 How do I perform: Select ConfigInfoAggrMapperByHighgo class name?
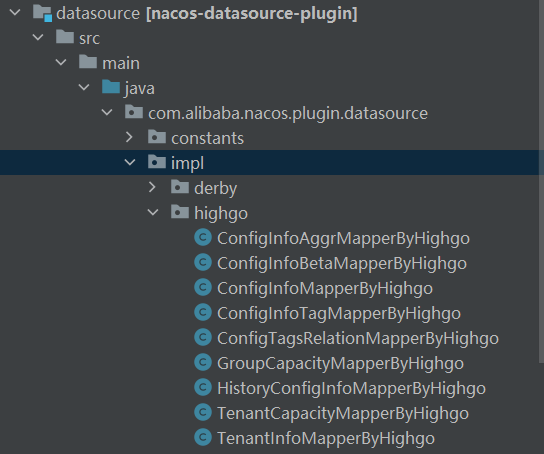(x=343, y=239)
